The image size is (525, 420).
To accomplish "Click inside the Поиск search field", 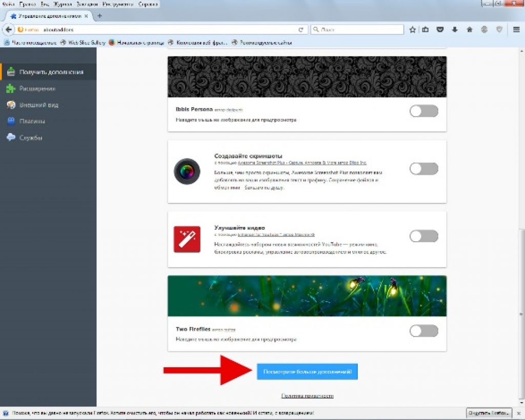I will 357,30.
